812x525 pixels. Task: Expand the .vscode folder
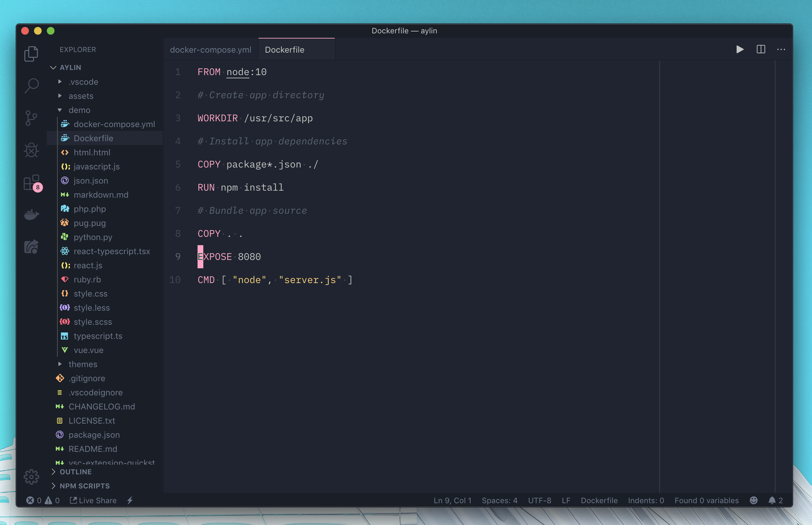[x=83, y=82]
